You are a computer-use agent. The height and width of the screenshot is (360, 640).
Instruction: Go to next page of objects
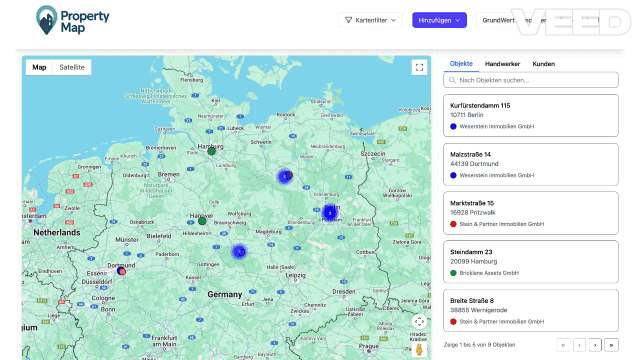tap(595, 345)
